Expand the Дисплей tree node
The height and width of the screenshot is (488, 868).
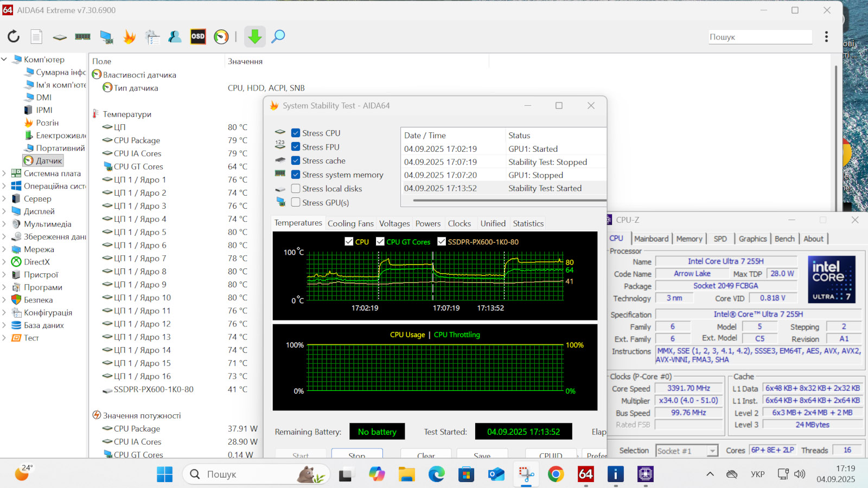4,211
